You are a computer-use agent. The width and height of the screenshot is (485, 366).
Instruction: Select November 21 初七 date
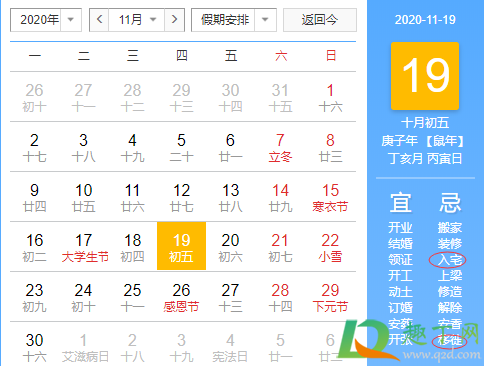click(x=280, y=247)
